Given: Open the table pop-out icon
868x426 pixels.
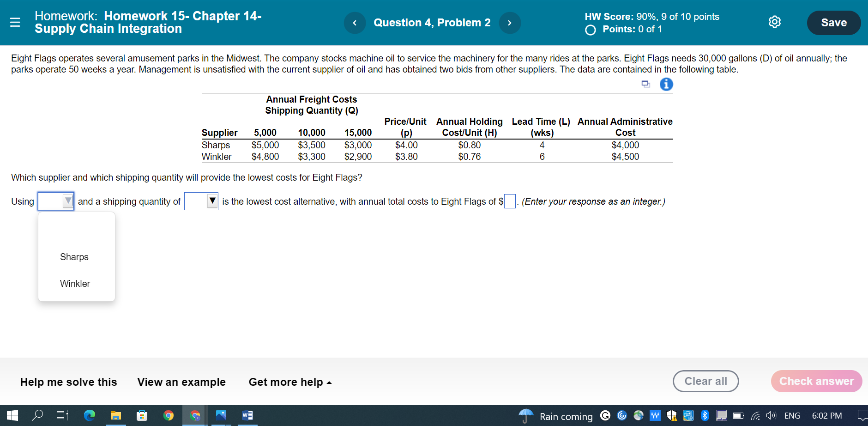Looking at the screenshot, I should tap(645, 84).
